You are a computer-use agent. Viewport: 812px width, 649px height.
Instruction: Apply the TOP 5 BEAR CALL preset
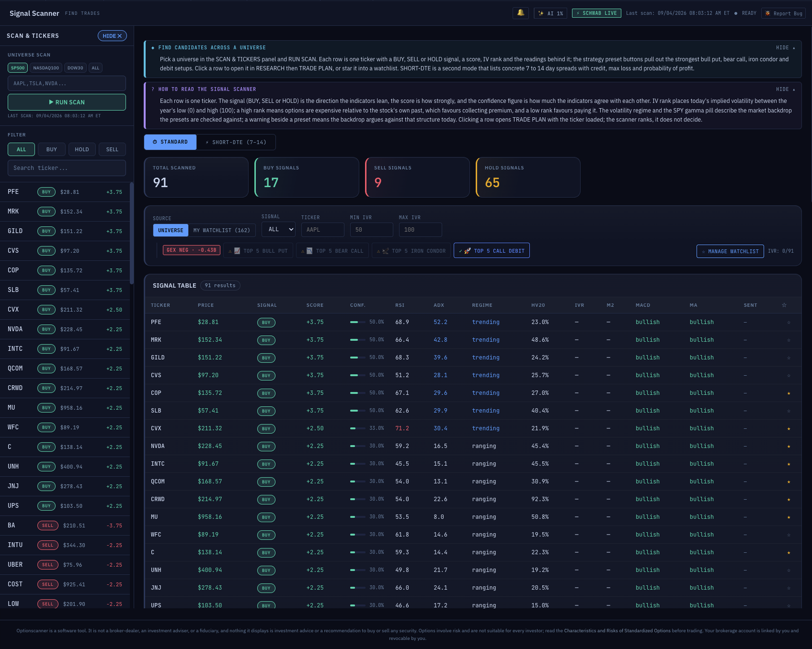click(x=332, y=250)
